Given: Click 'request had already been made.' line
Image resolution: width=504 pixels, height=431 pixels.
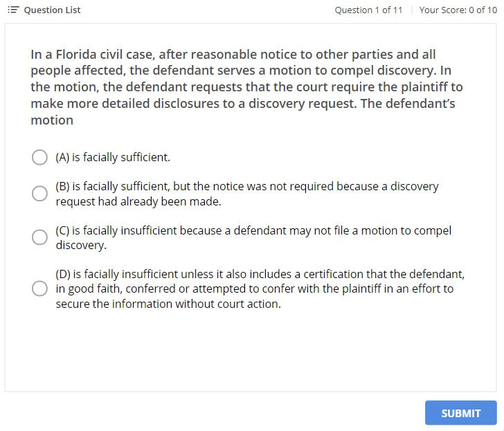Looking at the screenshot, I should point(138,202).
